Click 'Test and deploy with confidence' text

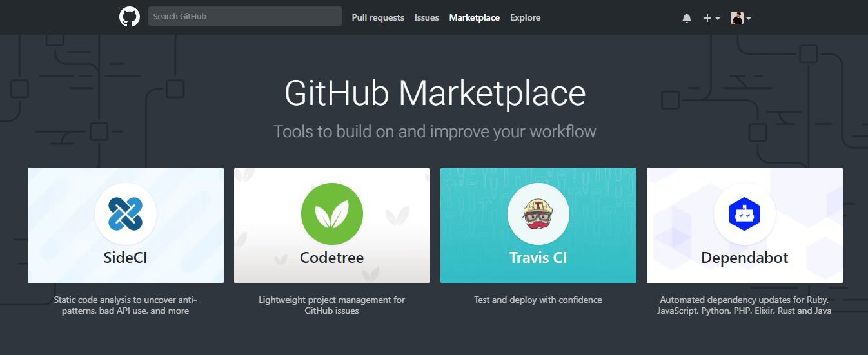point(538,300)
